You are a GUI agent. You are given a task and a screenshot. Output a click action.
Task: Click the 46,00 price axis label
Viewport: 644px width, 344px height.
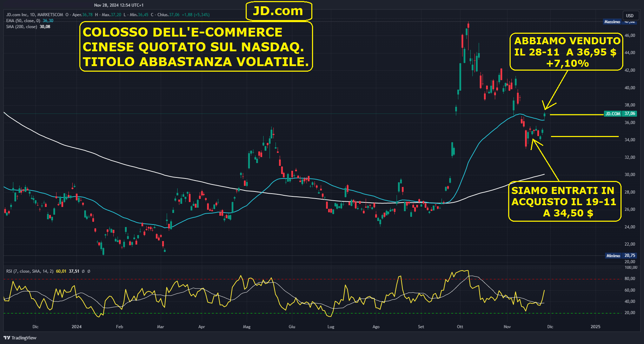coord(630,35)
